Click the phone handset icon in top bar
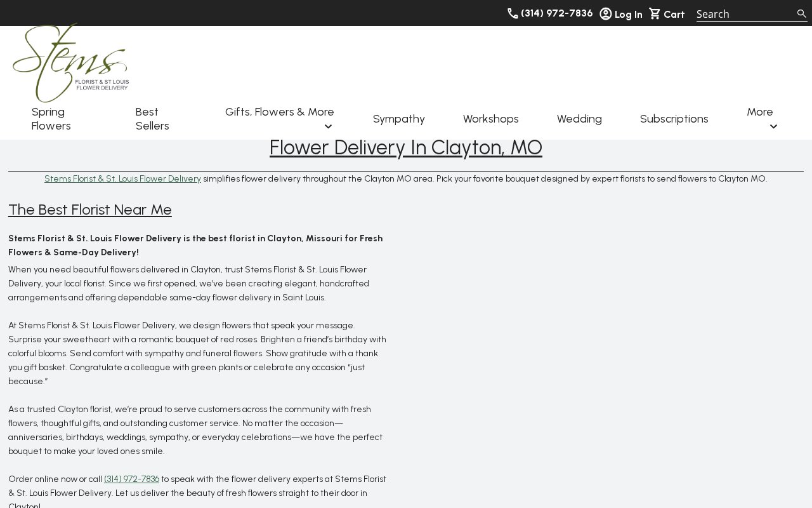The width and height of the screenshot is (812, 508). pyautogui.click(x=513, y=13)
